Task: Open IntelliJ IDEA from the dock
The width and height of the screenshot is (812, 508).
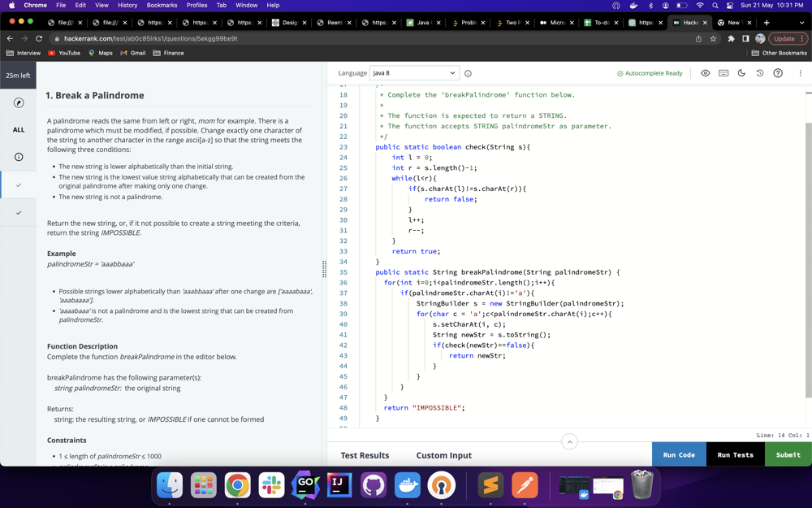Action: tap(339, 485)
